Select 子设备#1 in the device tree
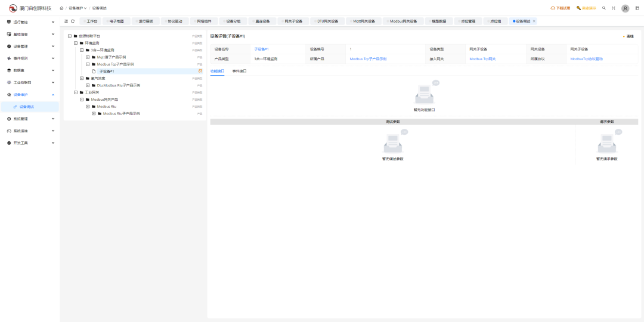This screenshot has width=644, height=322. point(106,71)
